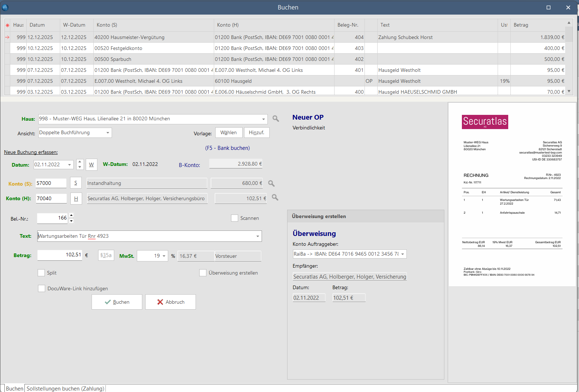Enable the Überweisung erstellen checkbox
Image resolution: width=579 pixels, height=392 pixels.
(x=203, y=273)
